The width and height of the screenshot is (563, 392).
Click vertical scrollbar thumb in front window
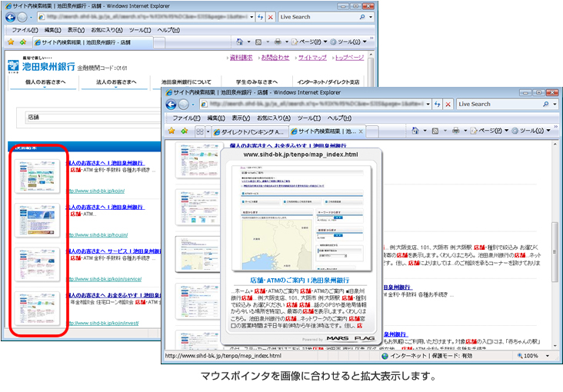click(x=555, y=252)
